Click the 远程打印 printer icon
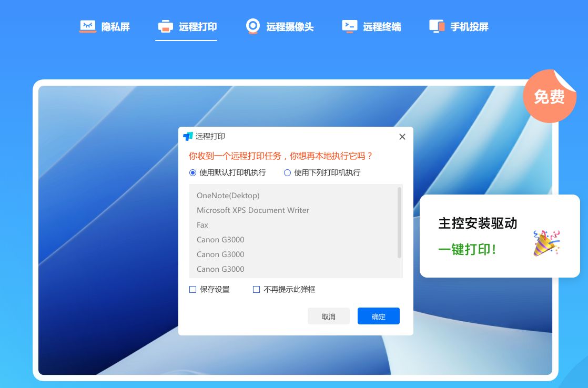588x388 pixels. [166, 26]
